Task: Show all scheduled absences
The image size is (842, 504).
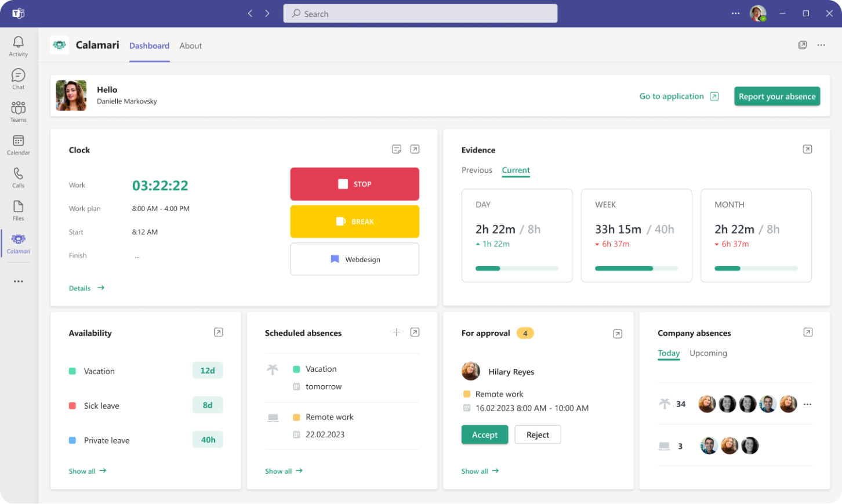Action: tap(284, 471)
